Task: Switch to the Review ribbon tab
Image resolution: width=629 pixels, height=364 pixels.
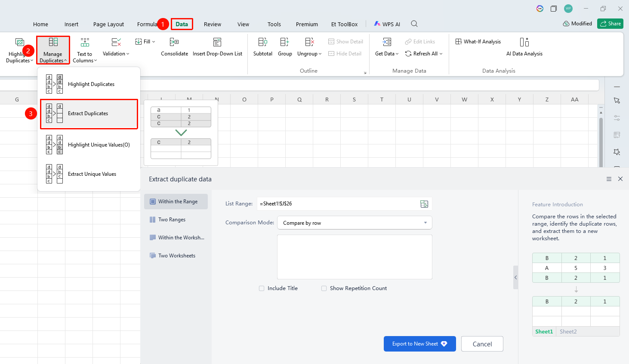Action: (x=213, y=24)
